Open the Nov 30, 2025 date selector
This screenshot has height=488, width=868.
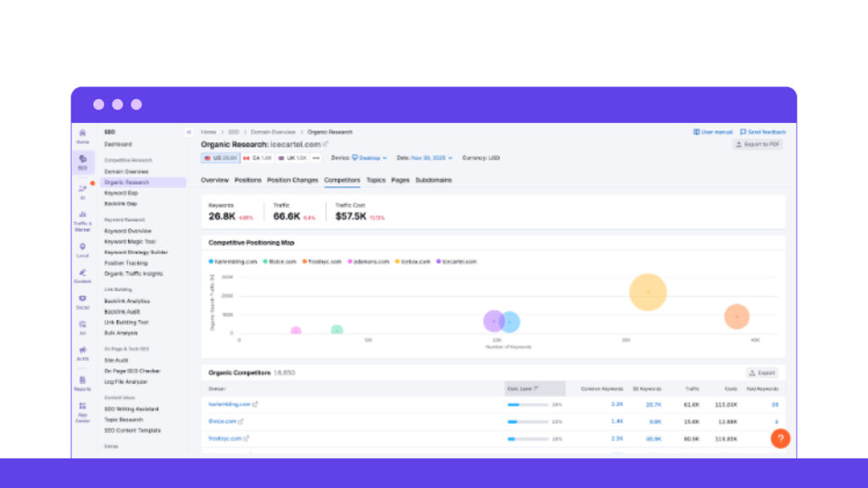pyautogui.click(x=432, y=157)
